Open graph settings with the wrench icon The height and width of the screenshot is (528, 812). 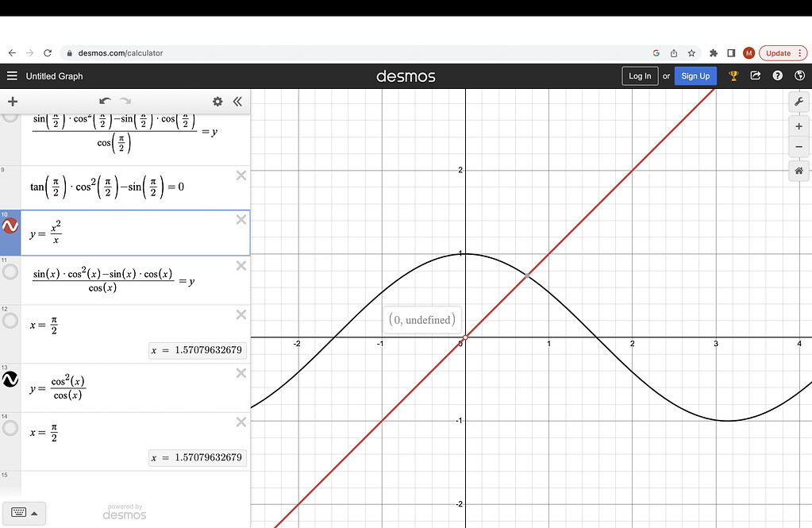pyautogui.click(x=799, y=101)
